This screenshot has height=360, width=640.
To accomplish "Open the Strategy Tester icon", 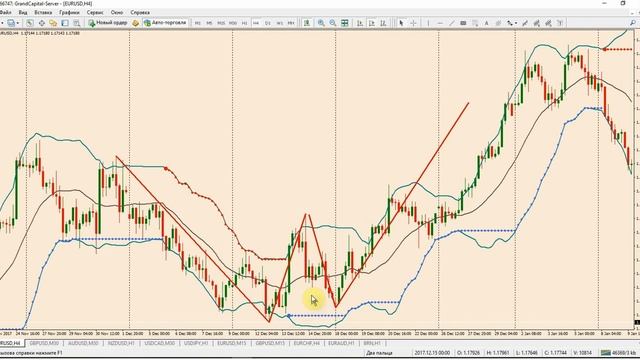I will [76, 23].
